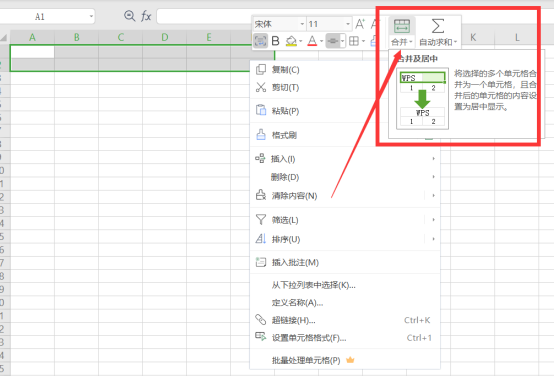
Task: Open the 宋体 font name dropdown
Action: 302,24
